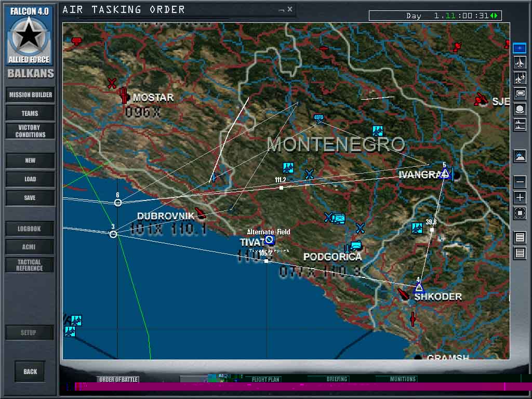
Task: Zoom in the map with the plus icon
Action: pos(520,197)
